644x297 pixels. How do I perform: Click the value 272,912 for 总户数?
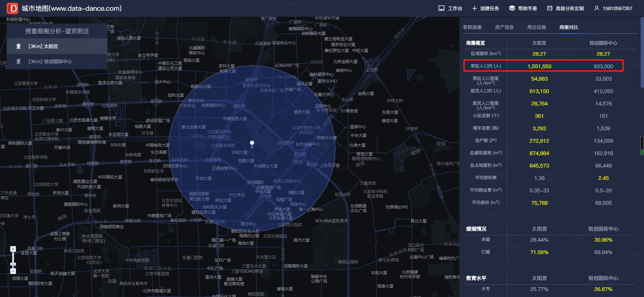tap(539, 141)
